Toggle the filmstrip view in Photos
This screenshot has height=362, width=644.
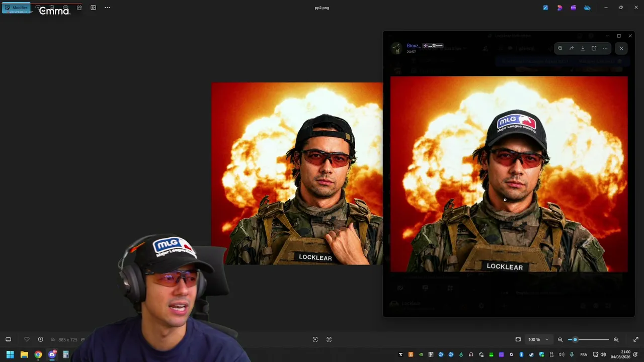click(x=8, y=339)
